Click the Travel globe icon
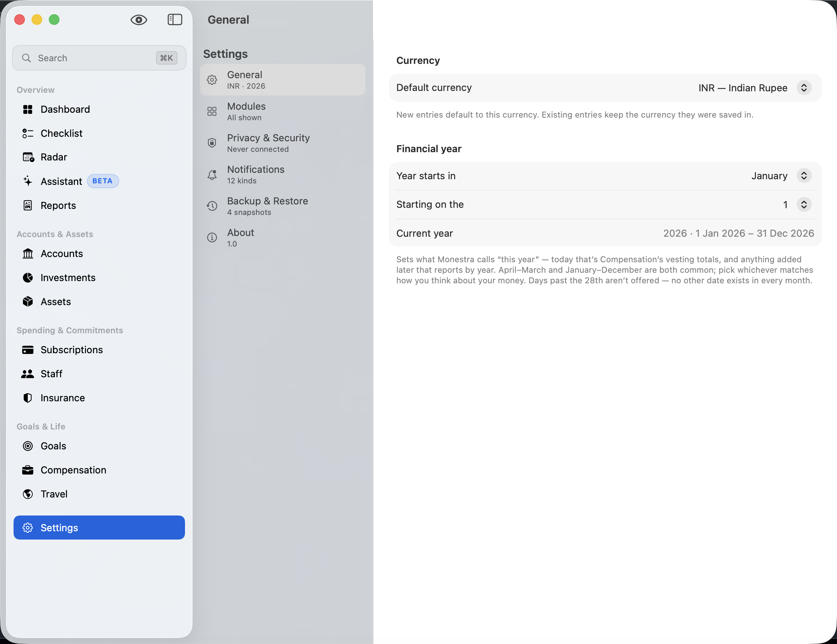The image size is (837, 644). [27, 494]
